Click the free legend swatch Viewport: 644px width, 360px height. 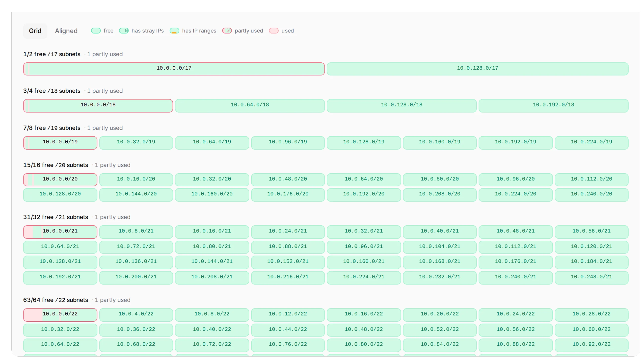coord(96,31)
